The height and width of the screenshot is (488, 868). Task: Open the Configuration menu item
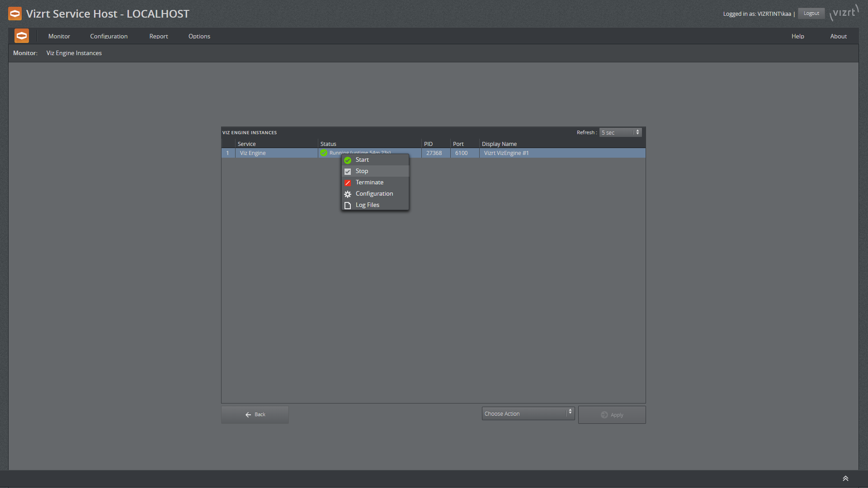point(374,193)
